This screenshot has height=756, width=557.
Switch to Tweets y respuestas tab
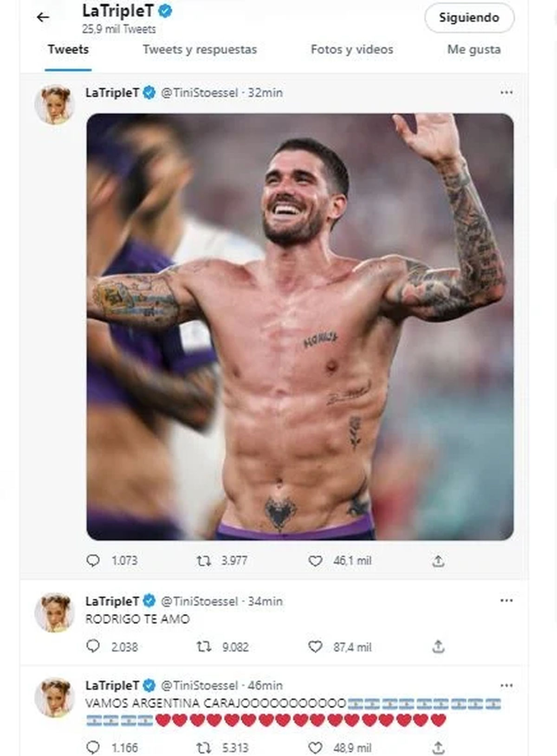[200, 50]
